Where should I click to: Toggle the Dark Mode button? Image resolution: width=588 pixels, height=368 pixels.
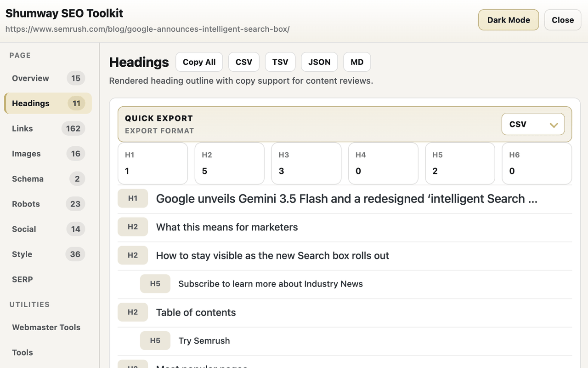click(509, 20)
